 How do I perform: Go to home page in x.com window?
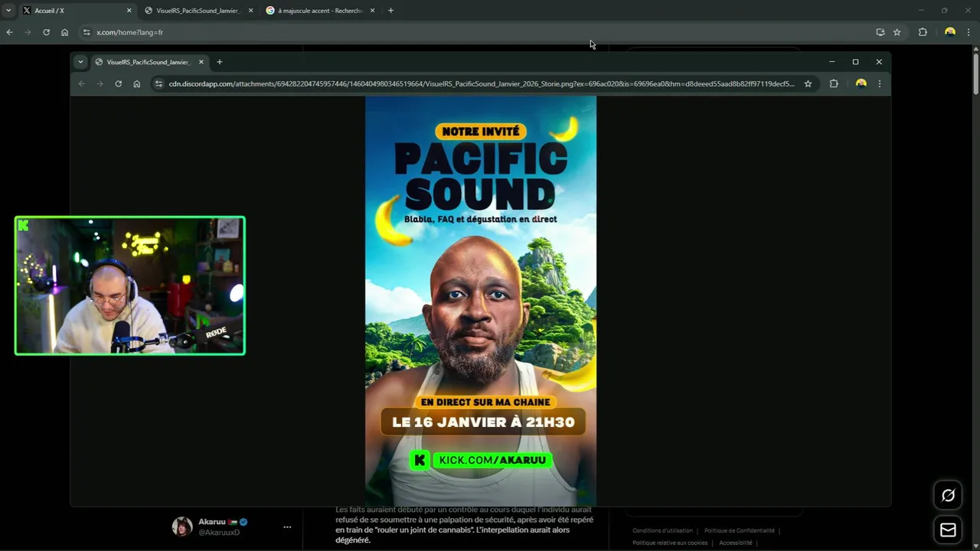64,32
